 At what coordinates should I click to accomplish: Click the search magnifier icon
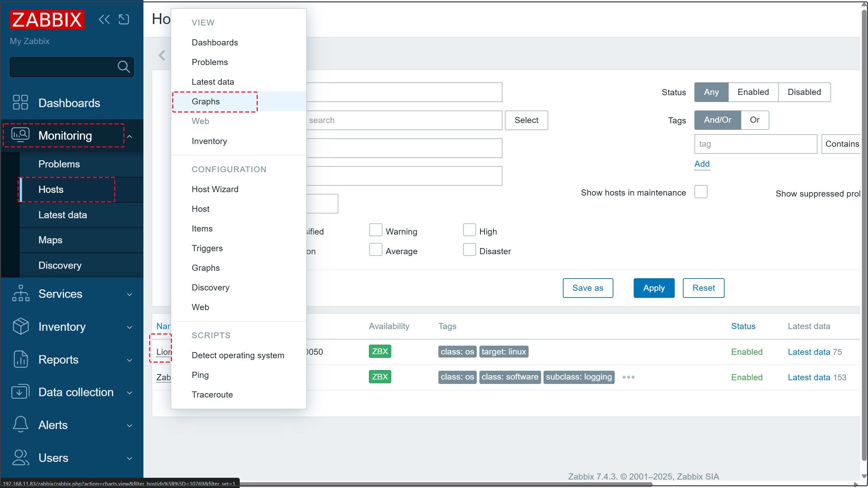click(x=123, y=67)
